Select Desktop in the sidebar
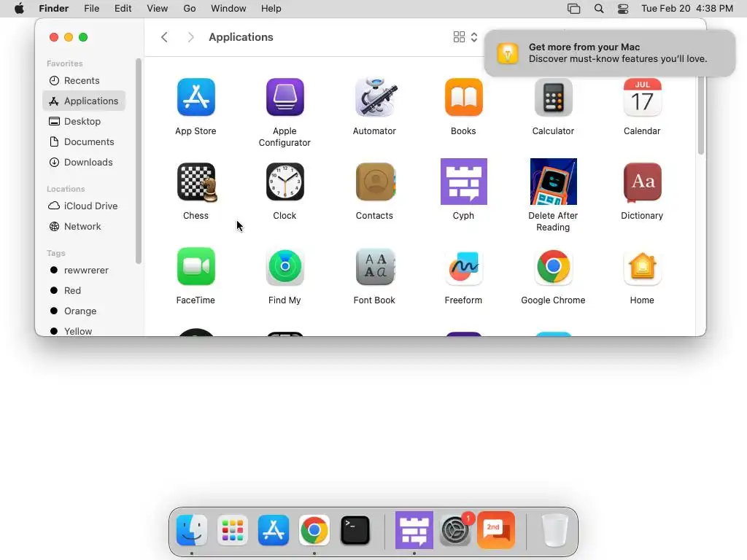 point(84,122)
